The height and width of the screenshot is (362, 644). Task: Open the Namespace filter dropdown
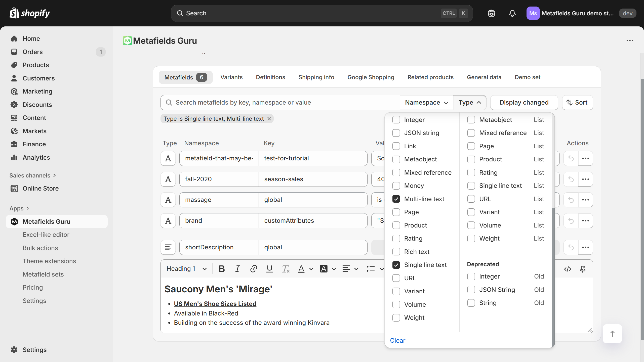click(426, 103)
